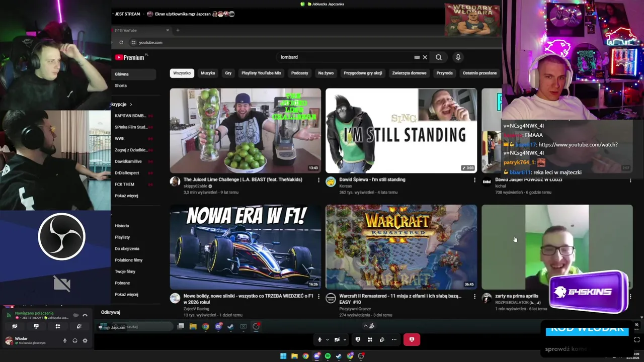
Task: Open Windows Start menu
Action: coord(283,356)
